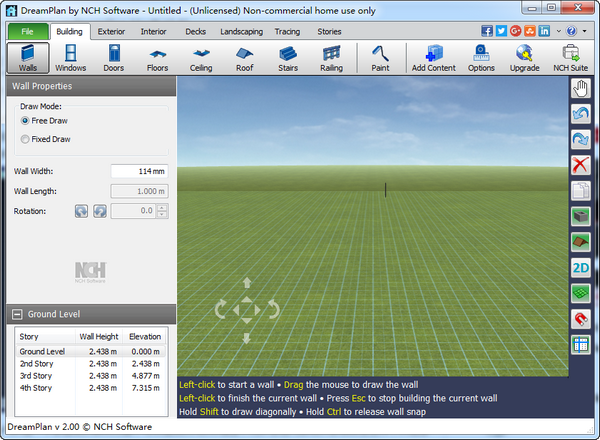
Task: Open the Interior tab
Action: [x=153, y=32]
